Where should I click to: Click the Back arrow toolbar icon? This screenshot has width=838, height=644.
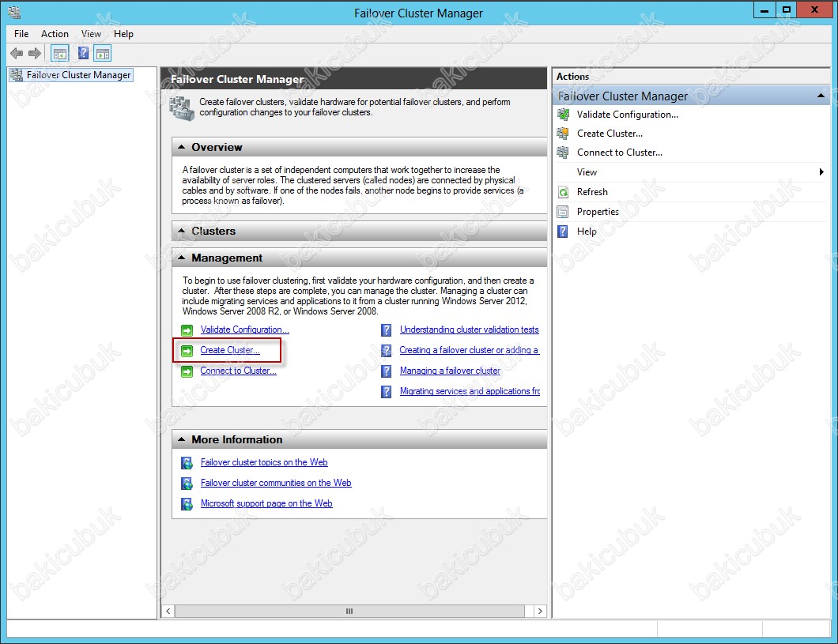coord(17,54)
